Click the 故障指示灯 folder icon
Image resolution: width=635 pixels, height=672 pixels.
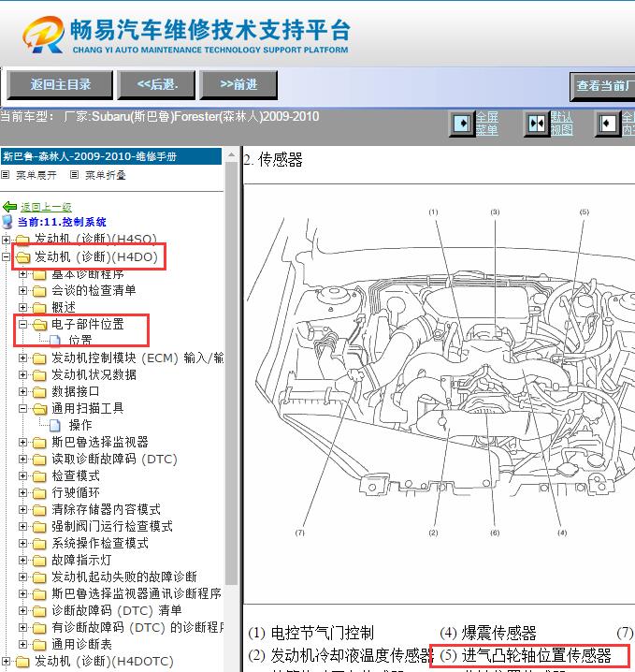coord(40,561)
